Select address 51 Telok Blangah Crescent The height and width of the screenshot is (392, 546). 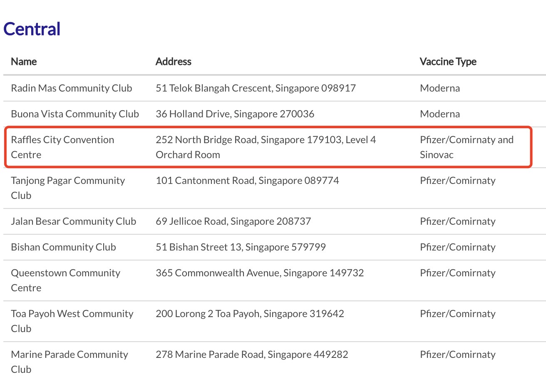coord(256,88)
